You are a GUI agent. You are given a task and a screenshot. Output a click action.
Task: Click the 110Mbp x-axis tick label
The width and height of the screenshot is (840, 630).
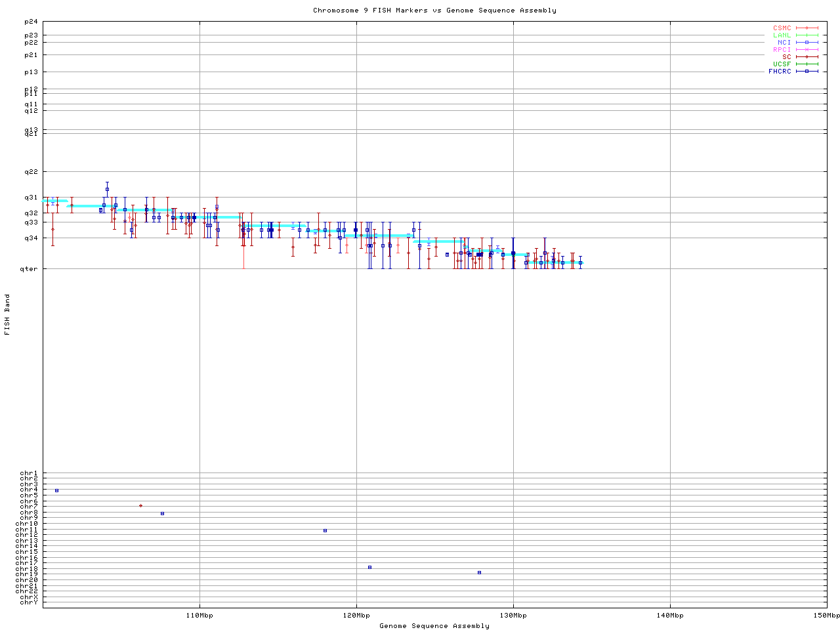click(x=199, y=616)
